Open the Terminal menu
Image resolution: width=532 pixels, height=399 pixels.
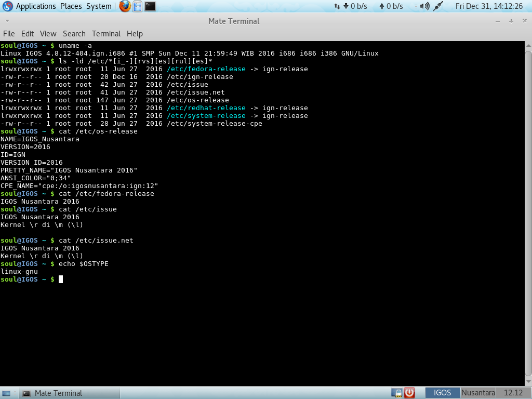tap(106, 34)
